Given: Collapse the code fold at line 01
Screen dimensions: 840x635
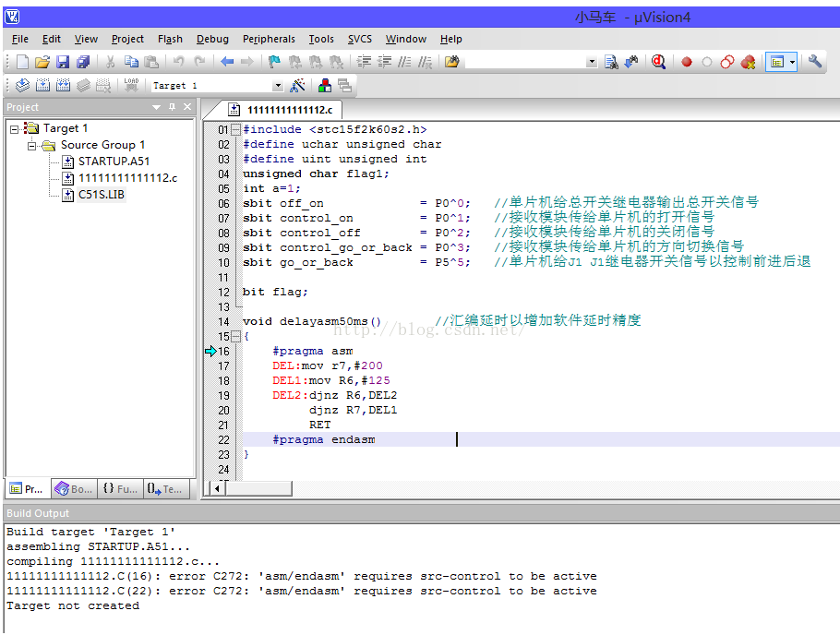Looking at the screenshot, I should tap(235, 130).
